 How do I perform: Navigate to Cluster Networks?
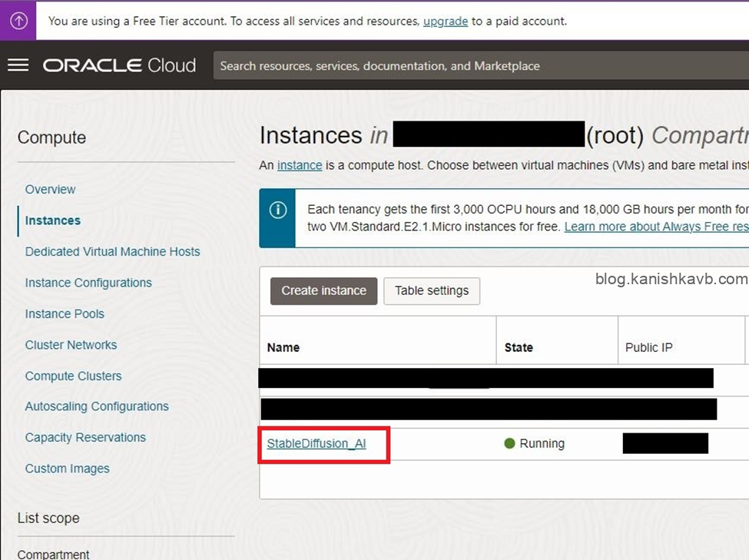[x=71, y=345]
